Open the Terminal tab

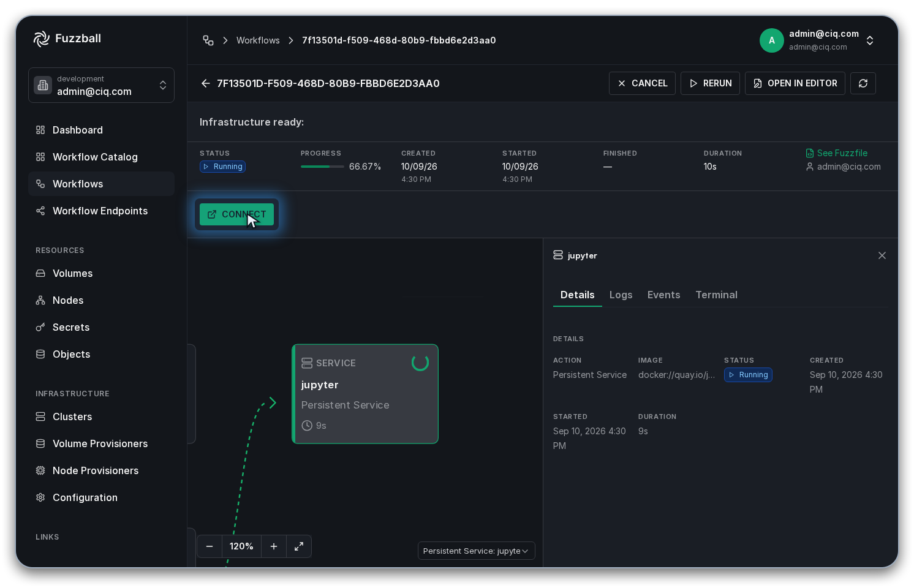click(x=716, y=295)
